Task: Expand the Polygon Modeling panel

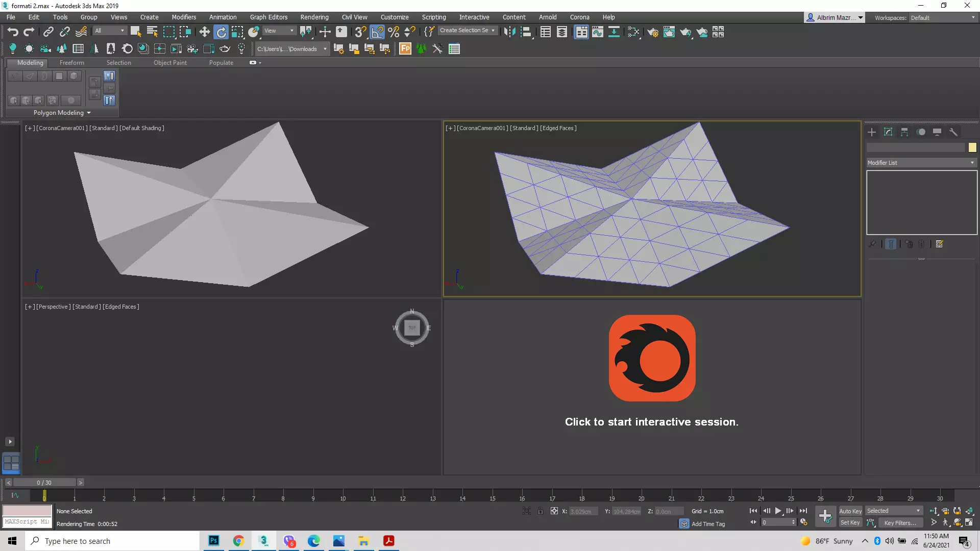Action: click(62, 113)
